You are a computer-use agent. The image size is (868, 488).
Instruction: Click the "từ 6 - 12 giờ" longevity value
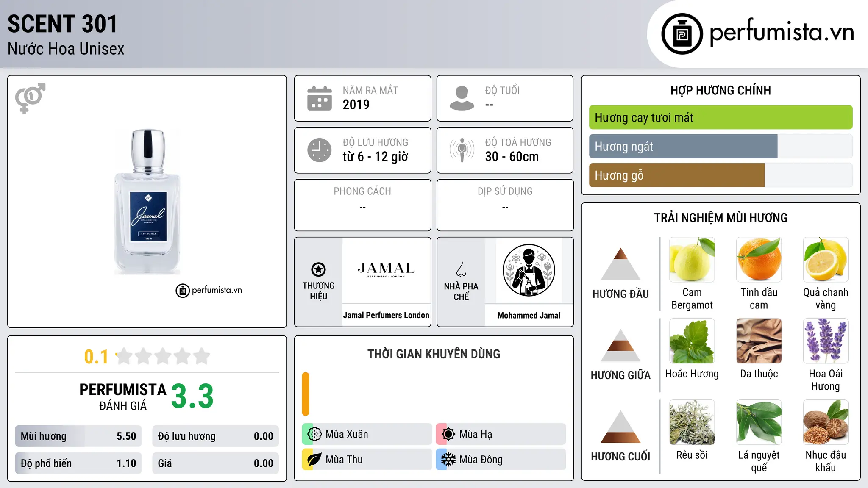point(376,157)
